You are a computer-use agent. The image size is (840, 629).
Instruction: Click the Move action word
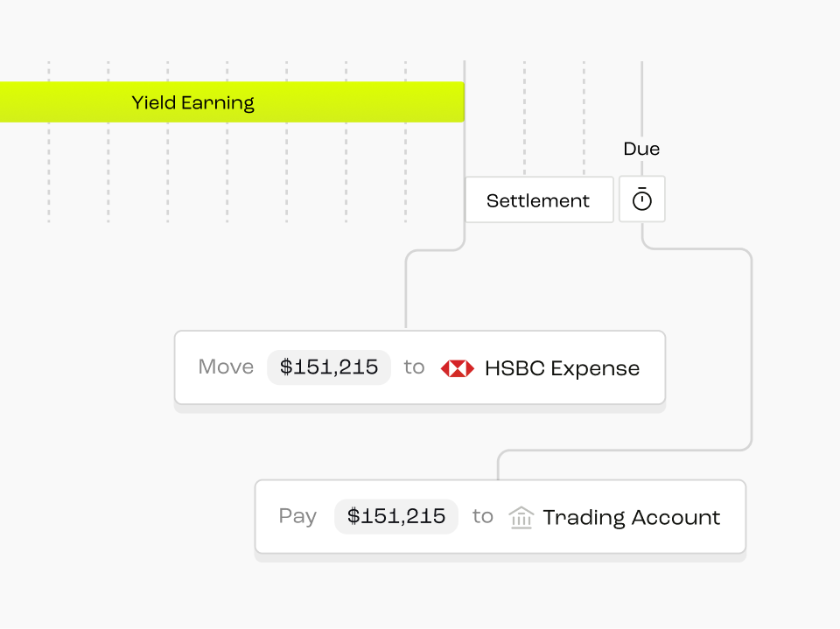(x=226, y=367)
